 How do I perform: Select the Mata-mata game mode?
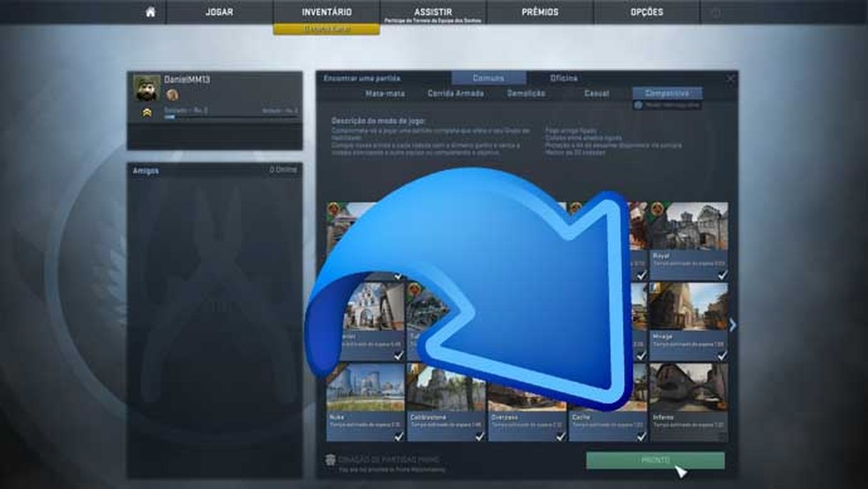click(x=385, y=94)
